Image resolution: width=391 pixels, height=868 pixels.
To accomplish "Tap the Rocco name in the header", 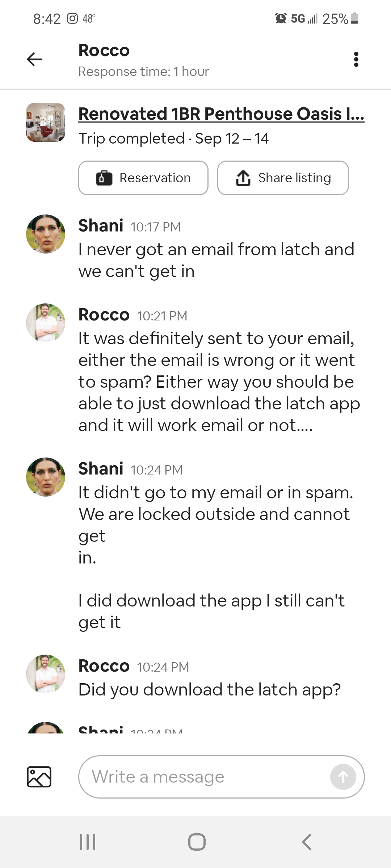I will (x=104, y=50).
